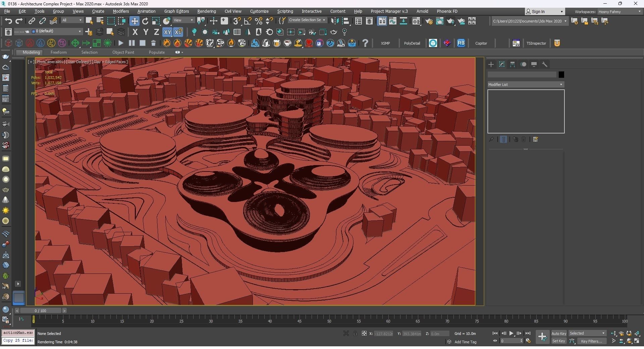Click the RB plugin toolbar icon
This screenshot has width=644, height=349.
pyautogui.click(x=461, y=43)
